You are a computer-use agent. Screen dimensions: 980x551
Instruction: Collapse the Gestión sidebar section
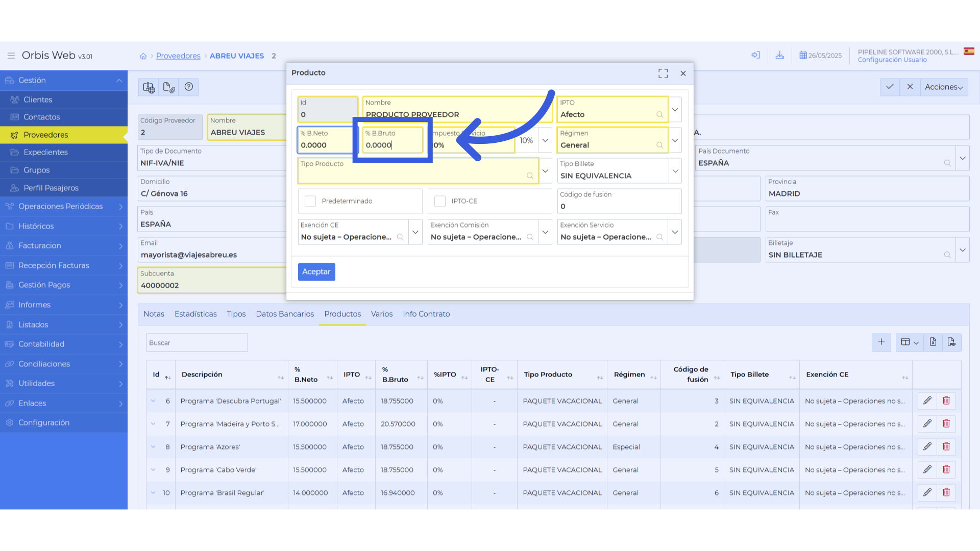pyautogui.click(x=64, y=81)
